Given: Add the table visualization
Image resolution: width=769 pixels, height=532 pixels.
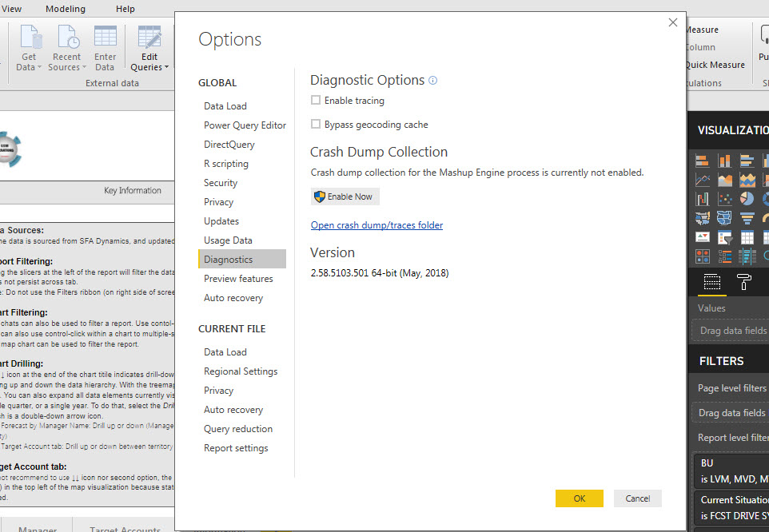Looking at the screenshot, I should coord(747,237).
